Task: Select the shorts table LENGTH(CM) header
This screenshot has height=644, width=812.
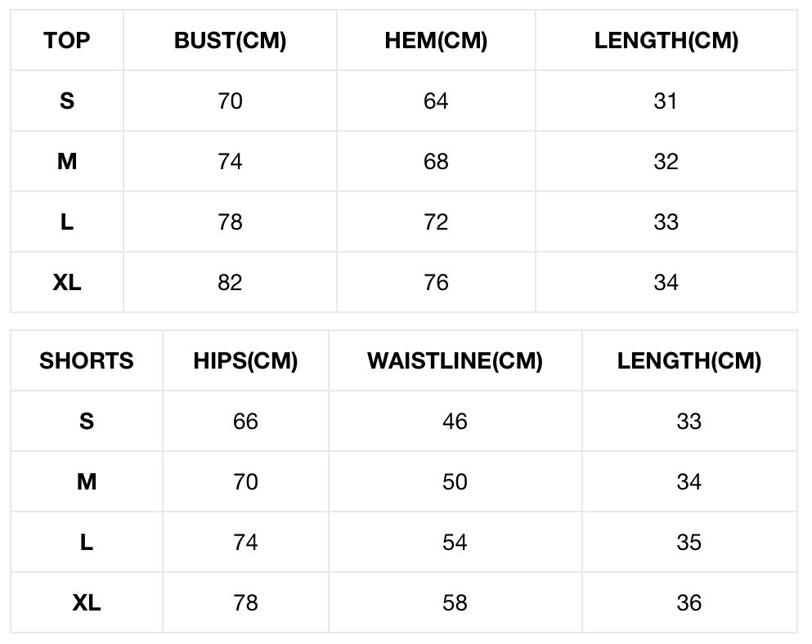Action: (689, 361)
